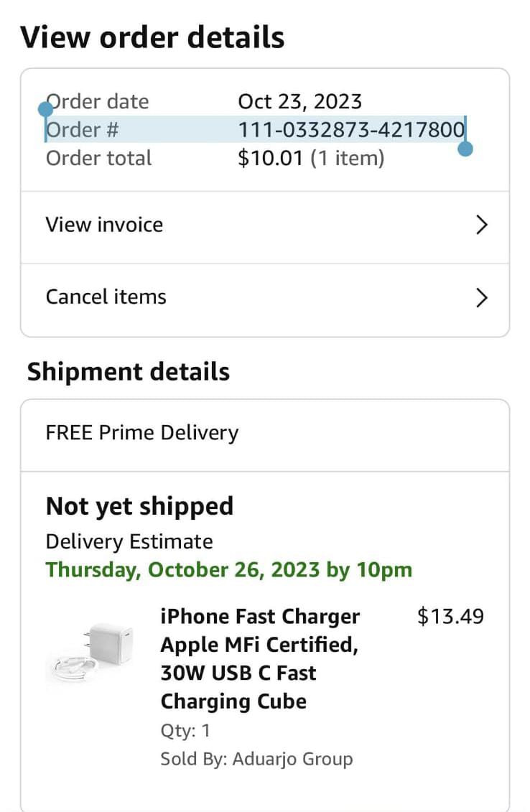Expand the View invoice chevron arrow

(482, 225)
